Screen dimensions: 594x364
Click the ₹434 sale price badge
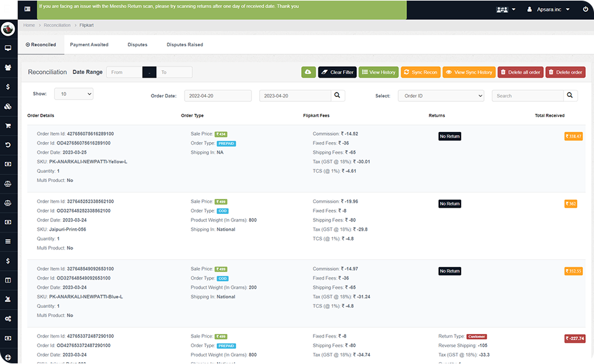click(x=221, y=134)
